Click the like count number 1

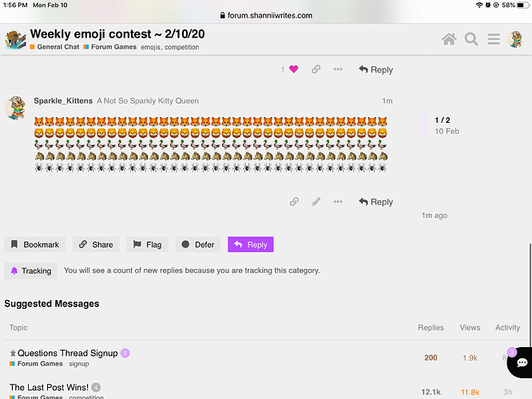(x=283, y=69)
